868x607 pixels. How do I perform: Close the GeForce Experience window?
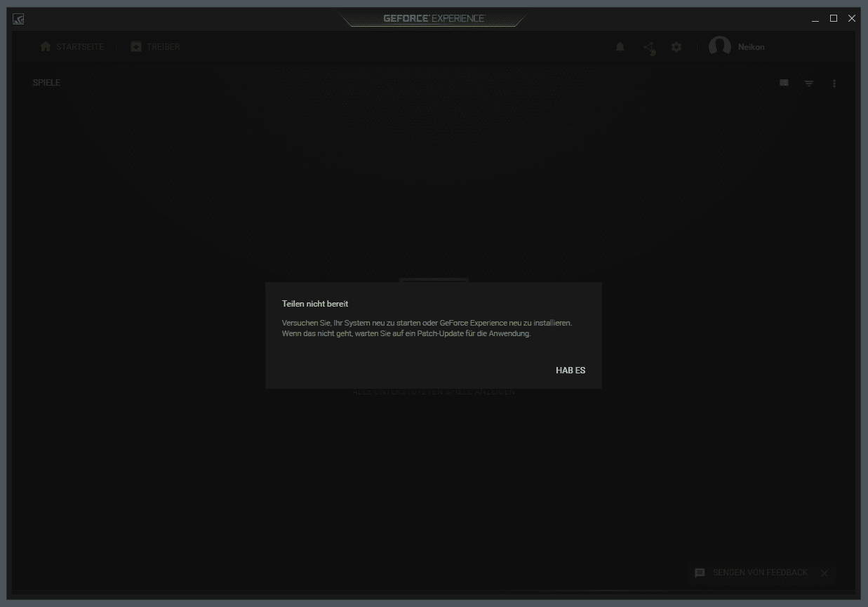coord(852,19)
